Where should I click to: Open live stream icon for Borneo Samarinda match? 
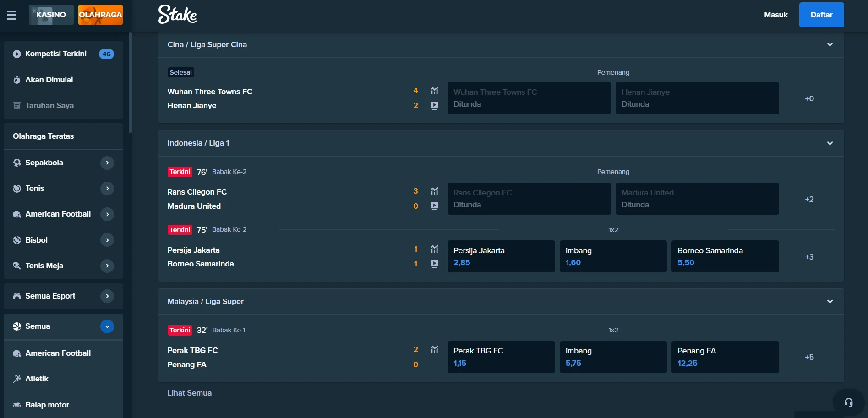434,264
